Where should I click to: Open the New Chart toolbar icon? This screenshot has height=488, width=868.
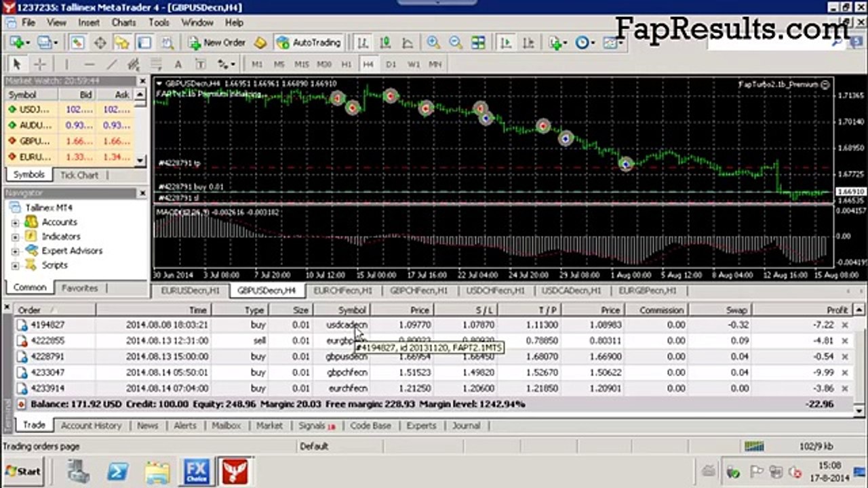pyautogui.click(x=18, y=43)
